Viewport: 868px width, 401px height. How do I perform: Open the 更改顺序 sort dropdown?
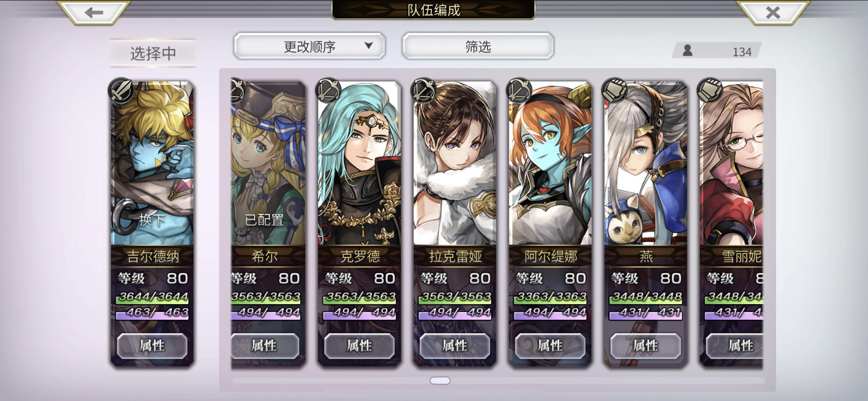310,46
